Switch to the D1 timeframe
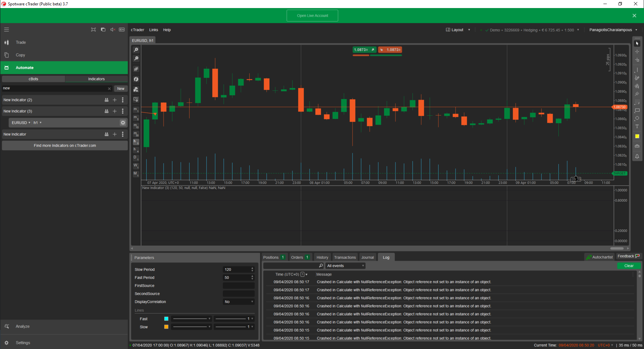The width and height of the screenshot is (644, 349). [x=136, y=158]
